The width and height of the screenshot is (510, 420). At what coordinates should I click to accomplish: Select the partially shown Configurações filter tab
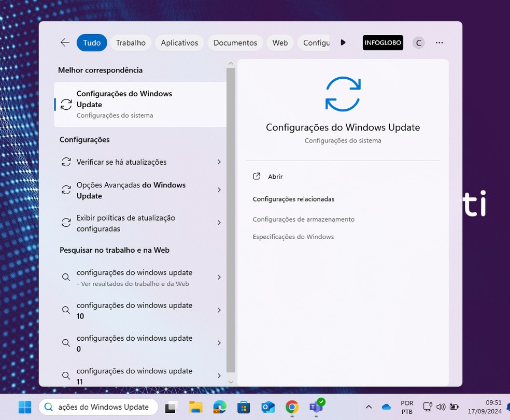click(314, 42)
